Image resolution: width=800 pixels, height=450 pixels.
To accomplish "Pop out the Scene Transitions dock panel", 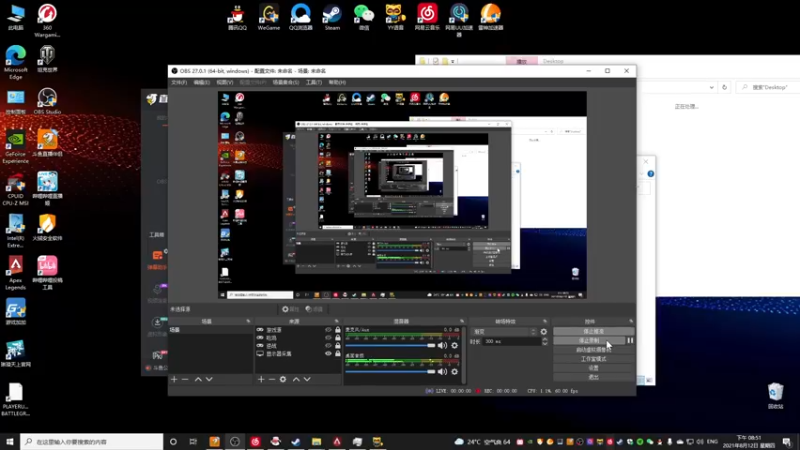I will pyautogui.click(x=544, y=321).
